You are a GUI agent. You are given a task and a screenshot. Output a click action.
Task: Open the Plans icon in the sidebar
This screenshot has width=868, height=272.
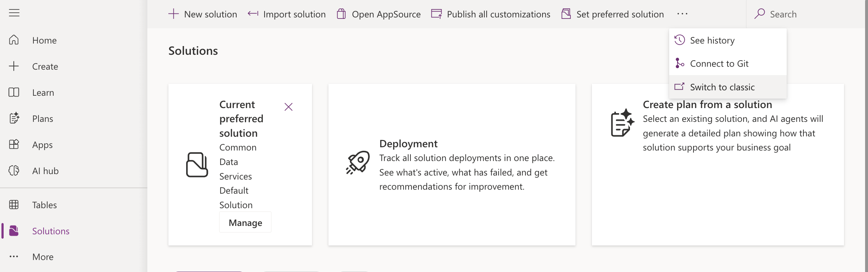[14, 118]
